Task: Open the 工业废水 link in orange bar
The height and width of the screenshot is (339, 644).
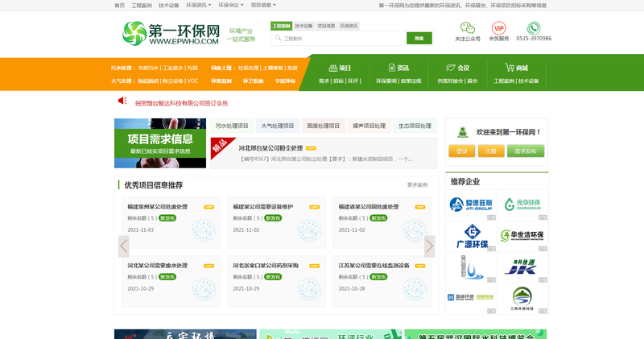Action: [173, 68]
